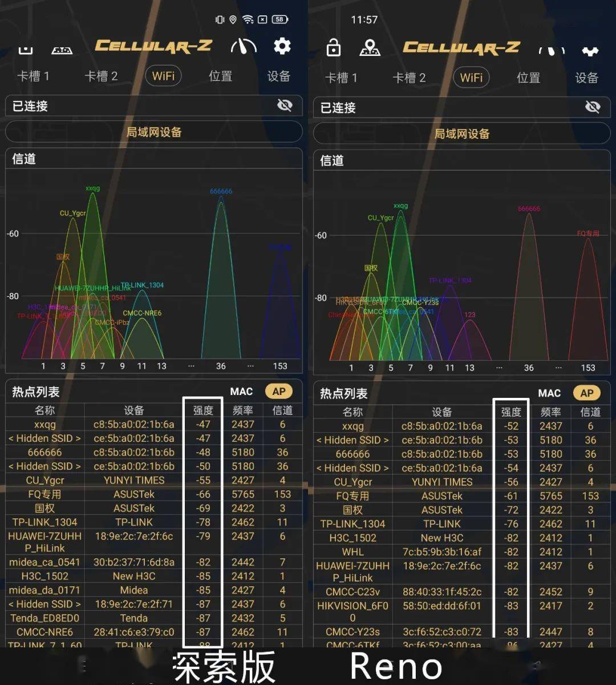Image resolution: width=616 pixels, height=685 pixels.
Task: Tap TP-LINK_1304 label in 深索版 channel chart
Action: 142,285
